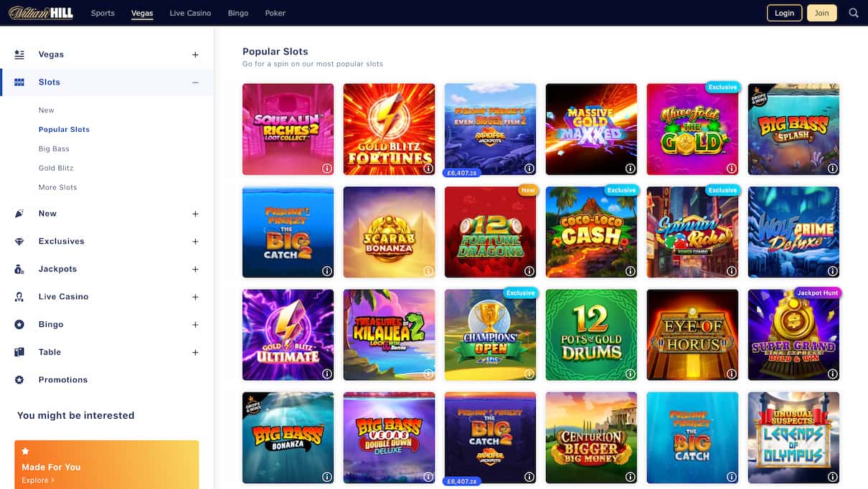Open the Popular Slots sidebar link
The height and width of the screenshot is (489, 868).
coord(64,130)
